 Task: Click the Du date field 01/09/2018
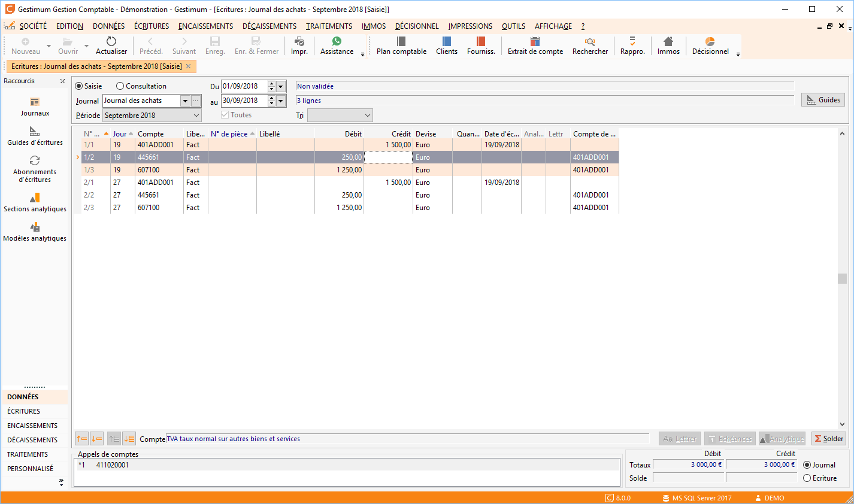point(244,86)
